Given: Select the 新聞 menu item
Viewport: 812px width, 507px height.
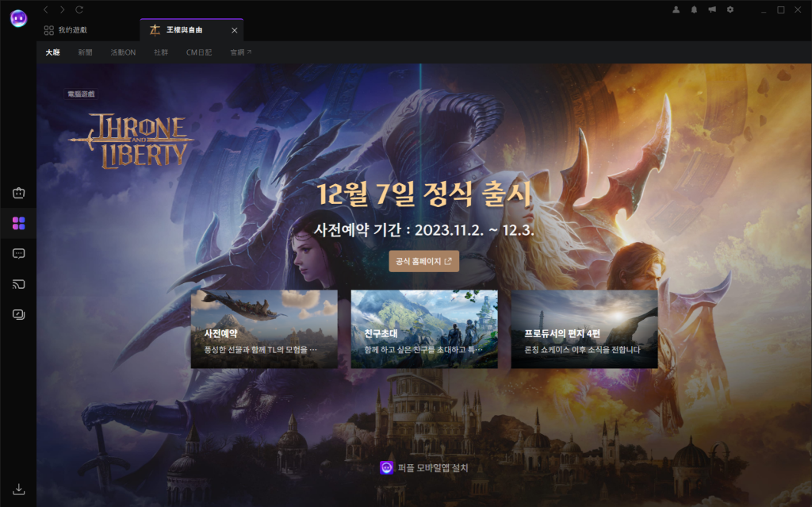Looking at the screenshot, I should pyautogui.click(x=85, y=52).
